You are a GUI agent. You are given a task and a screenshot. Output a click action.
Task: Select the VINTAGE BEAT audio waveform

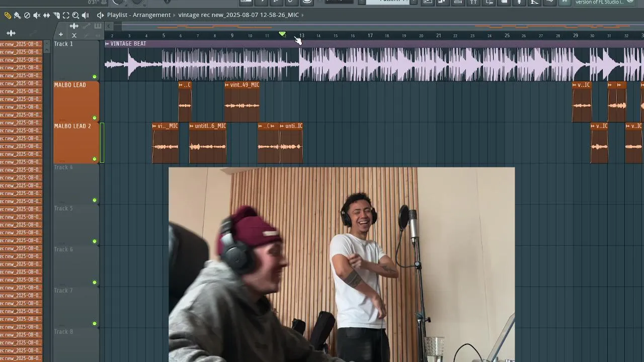(x=374, y=64)
